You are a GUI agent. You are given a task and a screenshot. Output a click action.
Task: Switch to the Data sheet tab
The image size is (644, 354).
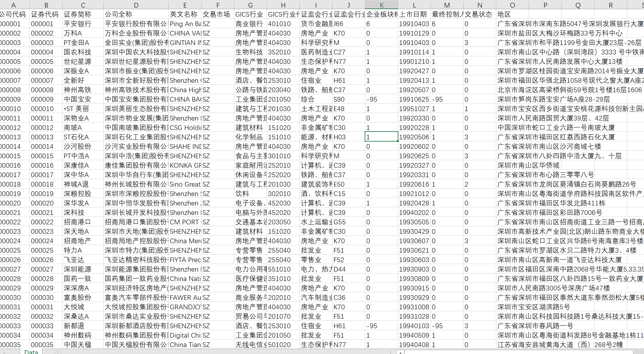[31, 351]
